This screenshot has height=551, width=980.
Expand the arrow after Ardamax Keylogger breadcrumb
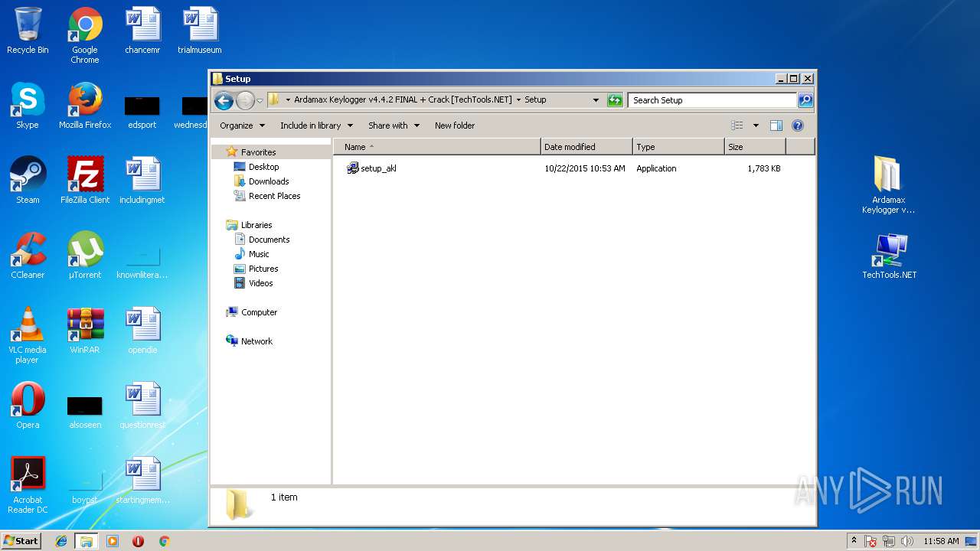pos(518,100)
